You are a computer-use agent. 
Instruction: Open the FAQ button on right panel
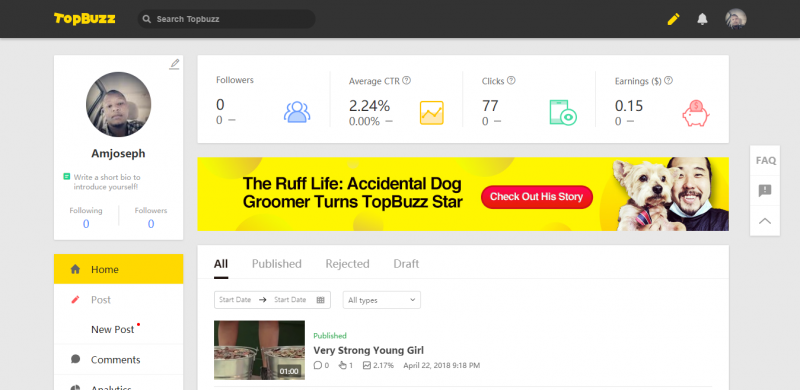765,160
